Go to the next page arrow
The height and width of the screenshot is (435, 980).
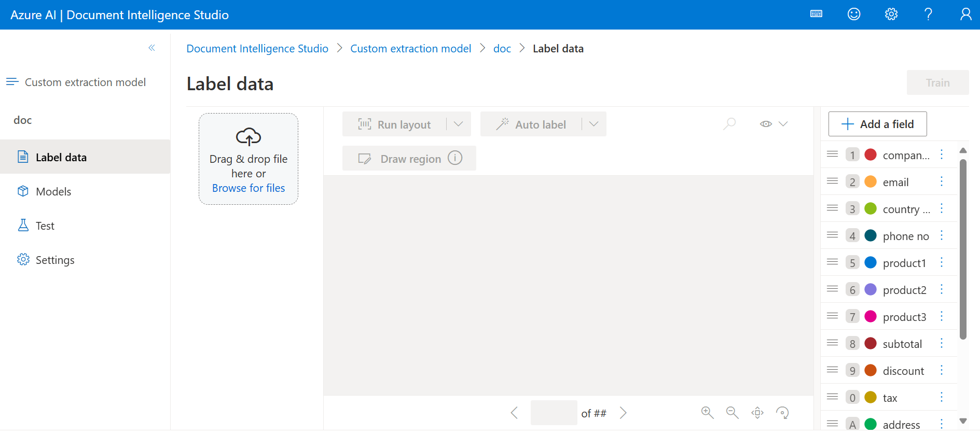[x=623, y=413]
